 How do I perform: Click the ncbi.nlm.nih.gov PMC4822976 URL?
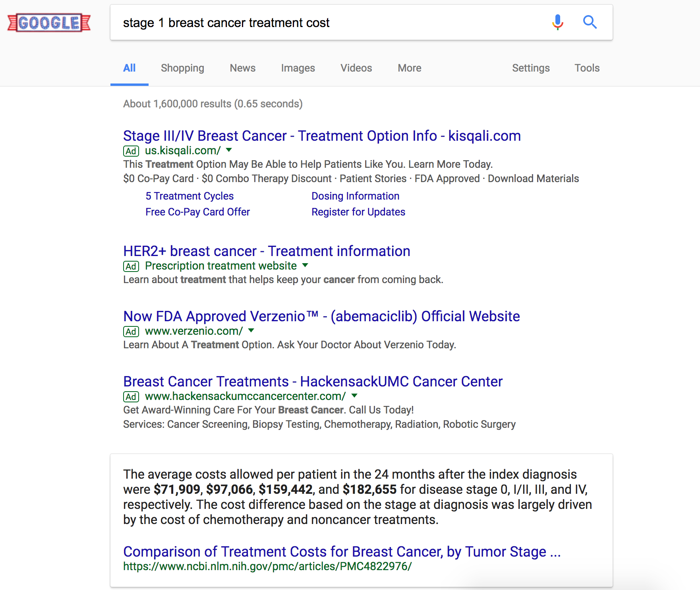click(x=267, y=566)
